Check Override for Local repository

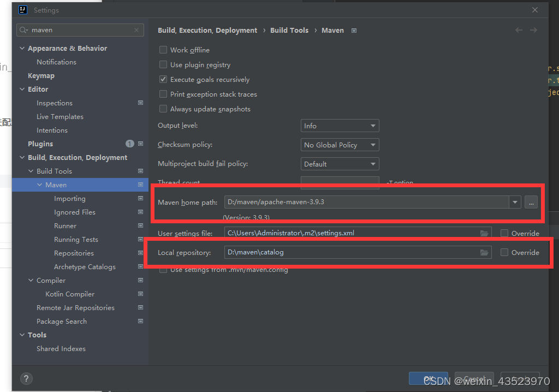point(504,253)
